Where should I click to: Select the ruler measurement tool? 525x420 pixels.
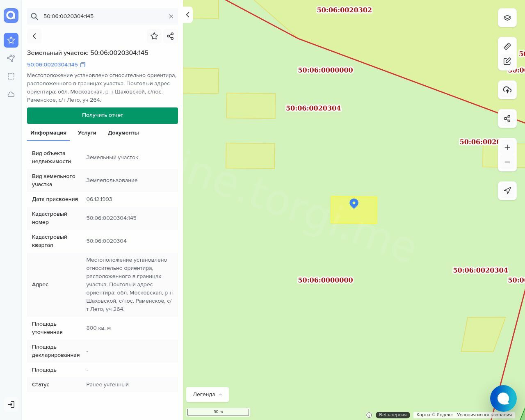tap(507, 46)
